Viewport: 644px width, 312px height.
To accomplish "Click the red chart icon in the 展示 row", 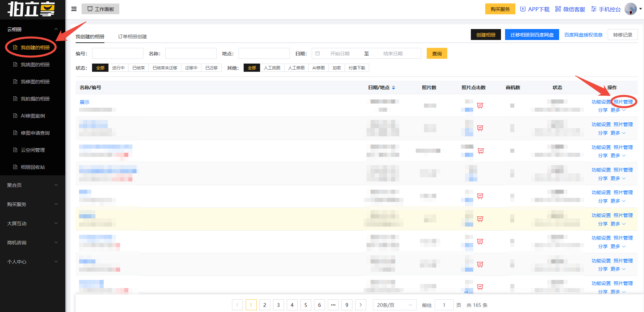I will point(480,106).
